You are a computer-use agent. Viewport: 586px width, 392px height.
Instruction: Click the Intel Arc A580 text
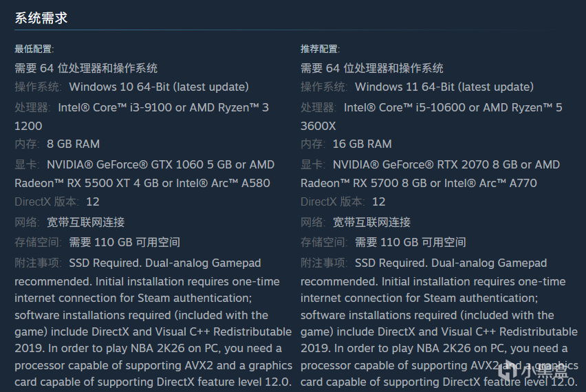pyautogui.click(x=223, y=183)
